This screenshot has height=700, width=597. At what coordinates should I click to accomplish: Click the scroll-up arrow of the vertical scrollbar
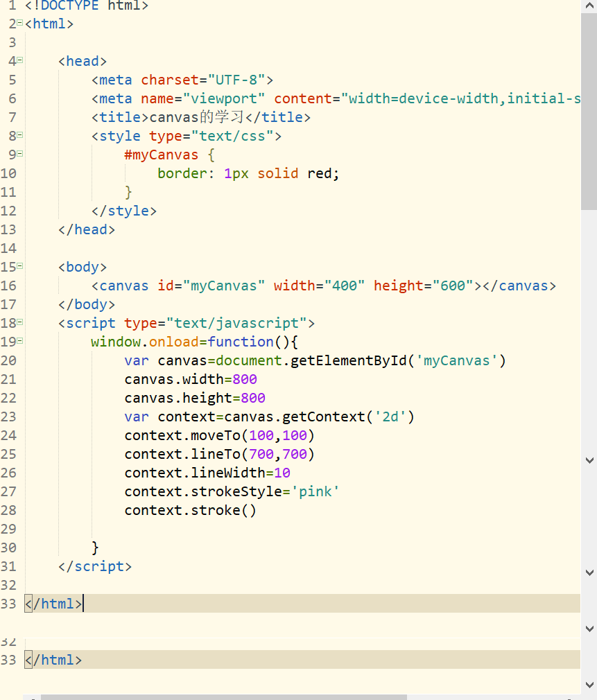click(x=589, y=6)
